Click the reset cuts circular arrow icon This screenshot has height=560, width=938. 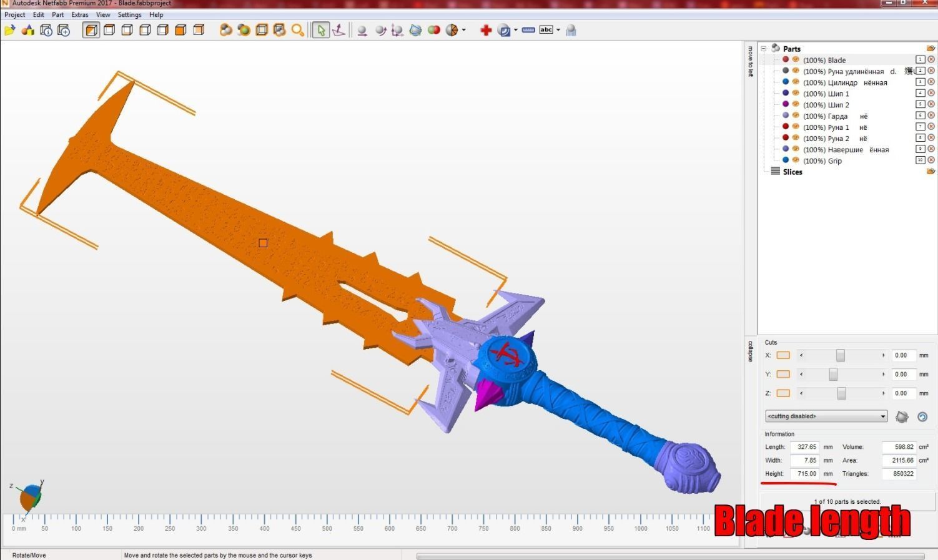coord(922,416)
